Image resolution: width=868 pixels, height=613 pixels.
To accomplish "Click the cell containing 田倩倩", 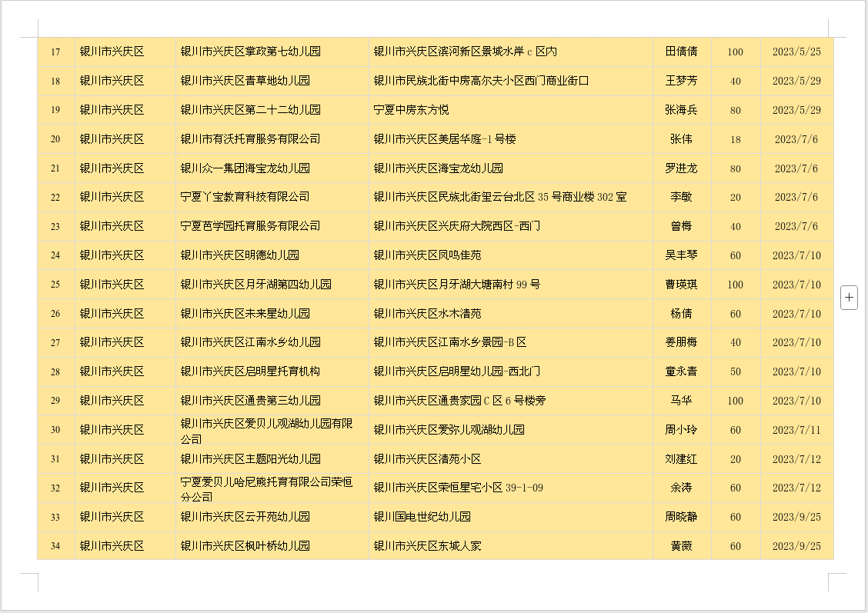I will (681, 52).
